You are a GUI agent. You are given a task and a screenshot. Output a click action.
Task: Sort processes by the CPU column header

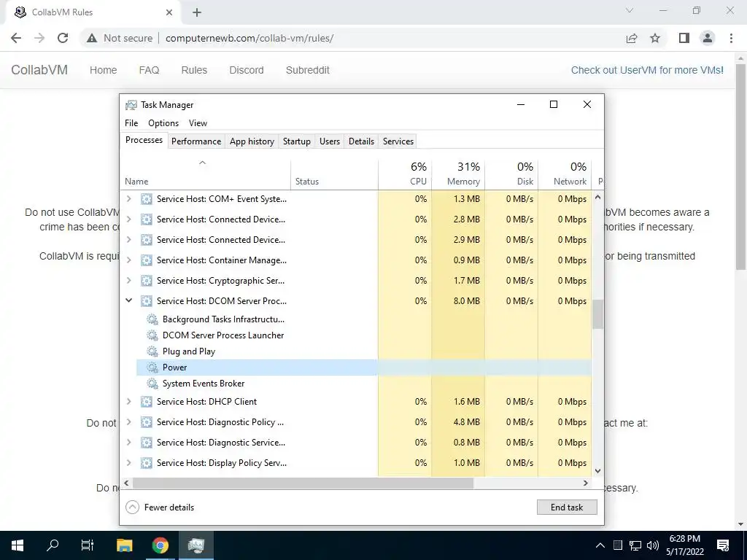click(405, 174)
